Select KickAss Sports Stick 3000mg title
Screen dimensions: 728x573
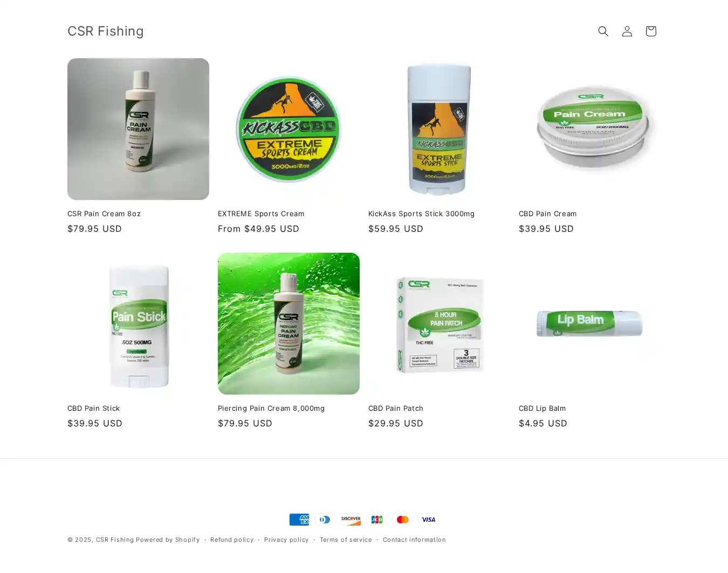pyautogui.click(x=421, y=214)
